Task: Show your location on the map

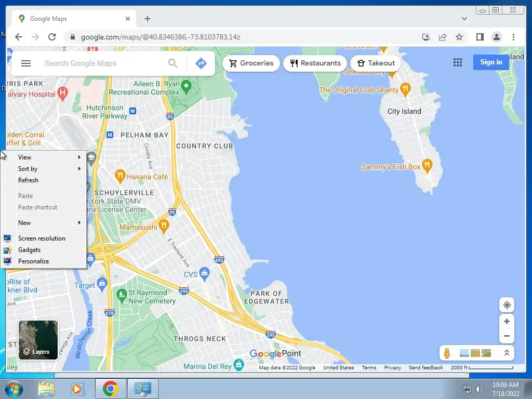Action: point(507,305)
